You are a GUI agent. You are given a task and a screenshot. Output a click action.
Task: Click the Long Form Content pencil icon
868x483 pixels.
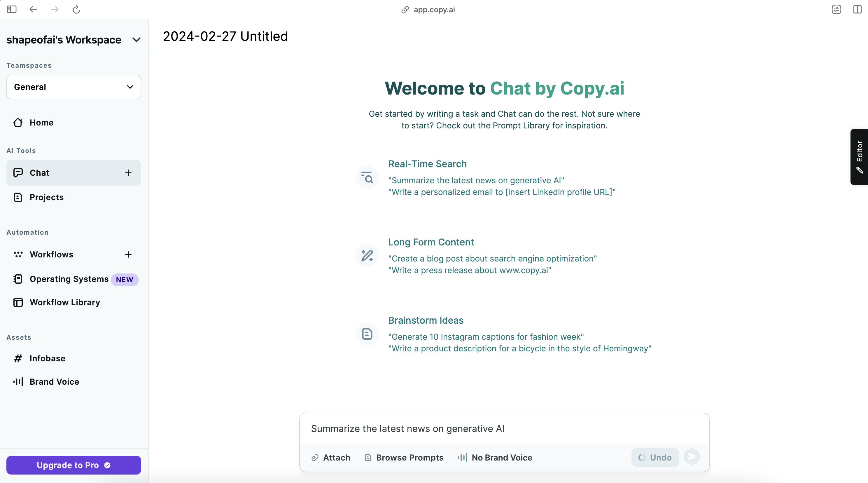pos(367,256)
